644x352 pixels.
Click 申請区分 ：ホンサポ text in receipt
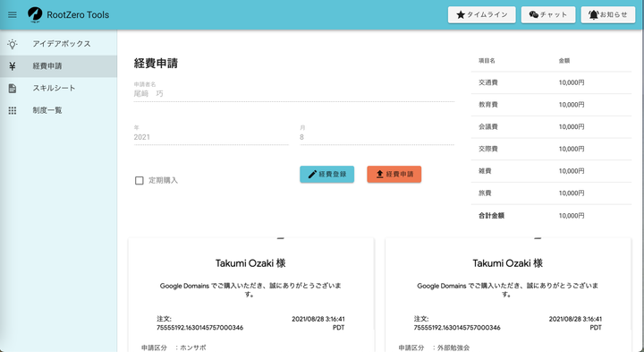(174, 348)
